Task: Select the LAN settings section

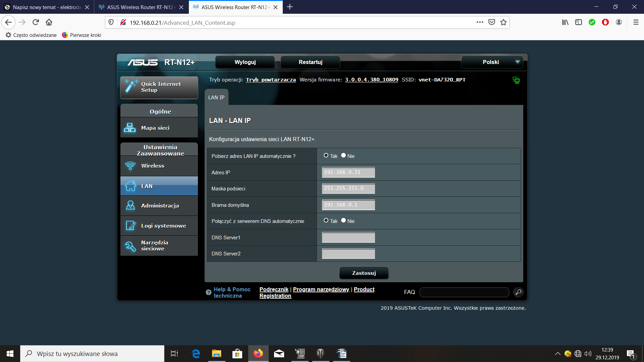Action: point(147,186)
